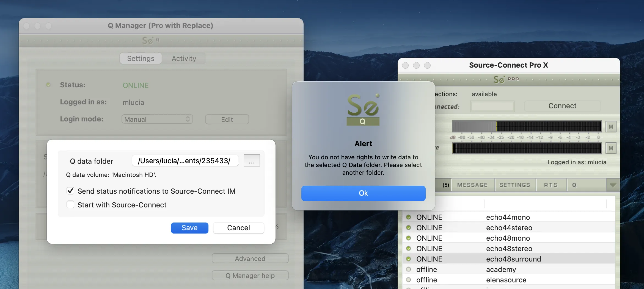Mute the lower level meter with M button
Screen dimensions: 644x289
[611, 148]
